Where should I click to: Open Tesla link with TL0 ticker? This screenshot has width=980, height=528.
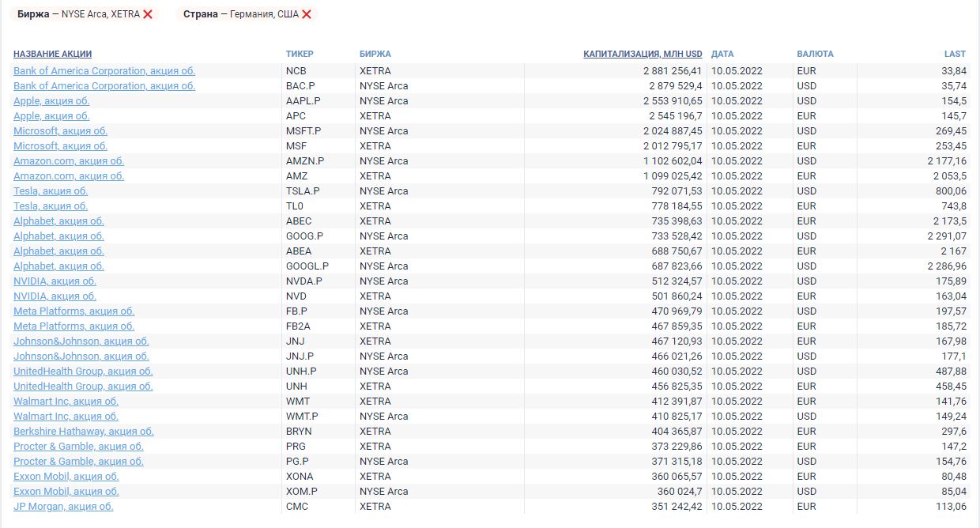(x=51, y=206)
